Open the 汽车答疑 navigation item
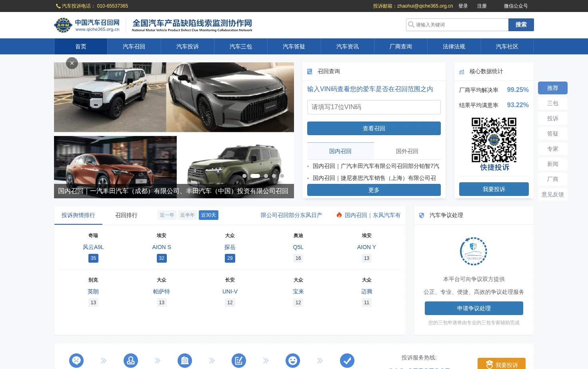Viewport: 588px width, 369px height. pyautogui.click(x=294, y=46)
